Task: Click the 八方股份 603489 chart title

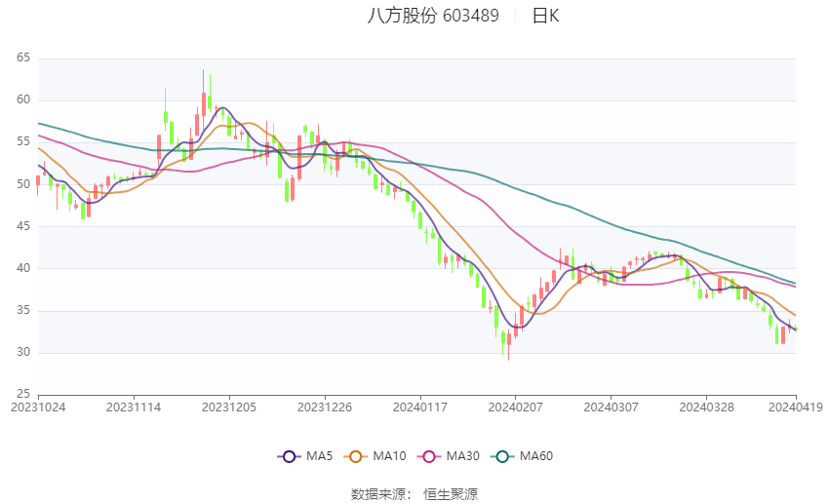Action: (x=433, y=16)
